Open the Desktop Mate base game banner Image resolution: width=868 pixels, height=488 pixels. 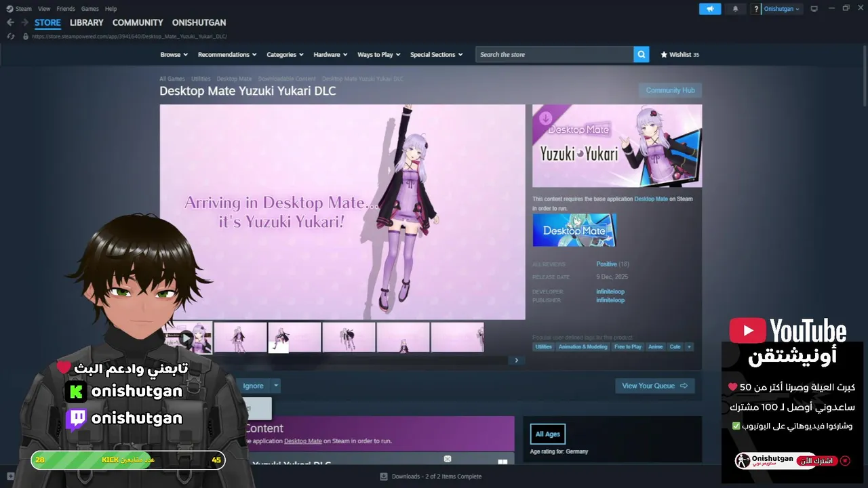click(574, 230)
